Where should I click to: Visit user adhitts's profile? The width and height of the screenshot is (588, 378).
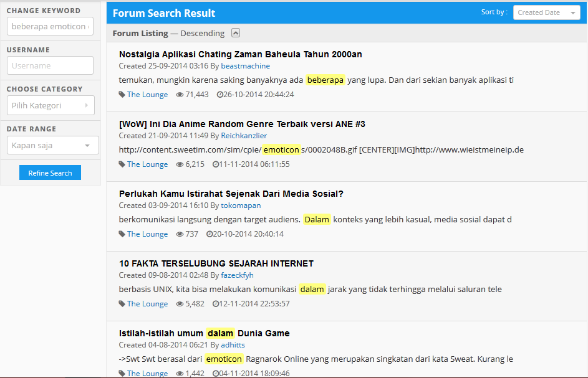pyautogui.click(x=233, y=344)
